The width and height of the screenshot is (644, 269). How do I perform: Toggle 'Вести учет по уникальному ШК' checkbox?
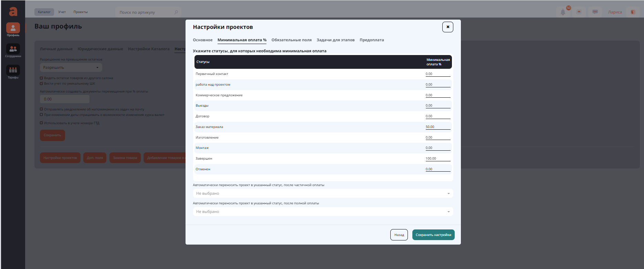click(x=41, y=84)
